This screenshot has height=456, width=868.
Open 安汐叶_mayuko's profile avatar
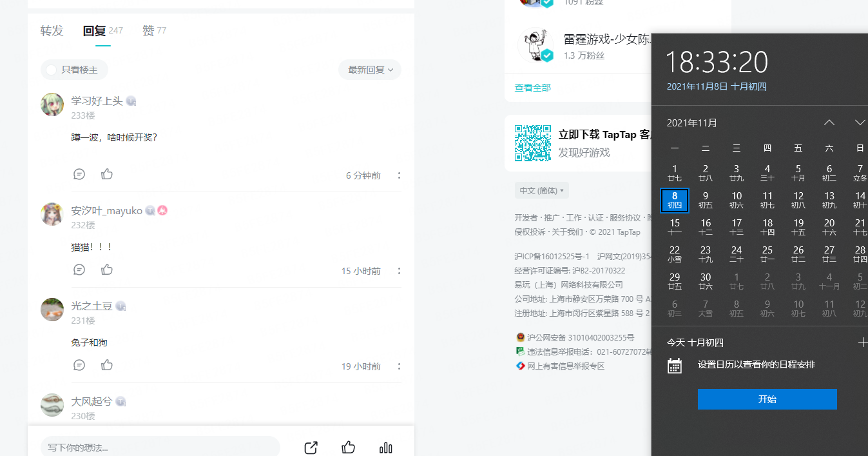52,213
